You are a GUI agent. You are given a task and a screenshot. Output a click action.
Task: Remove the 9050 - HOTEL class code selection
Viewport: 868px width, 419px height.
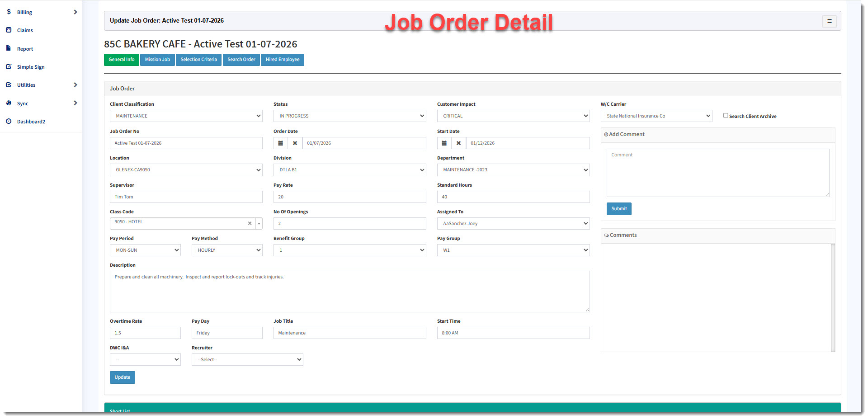(x=250, y=223)
